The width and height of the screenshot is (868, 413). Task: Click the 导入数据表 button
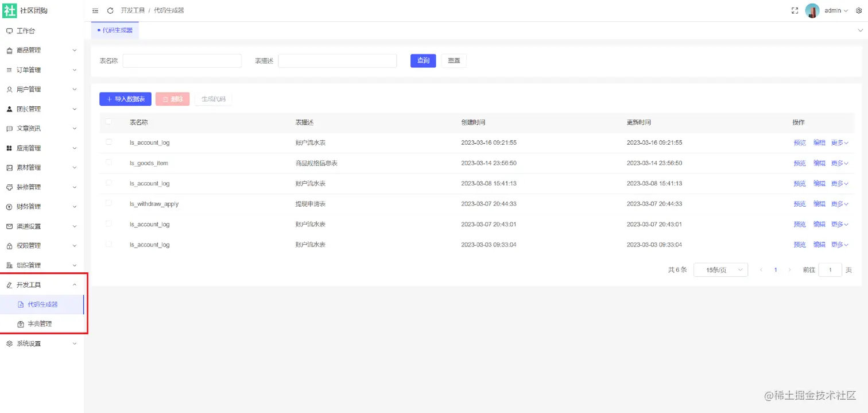pos(125,99)
